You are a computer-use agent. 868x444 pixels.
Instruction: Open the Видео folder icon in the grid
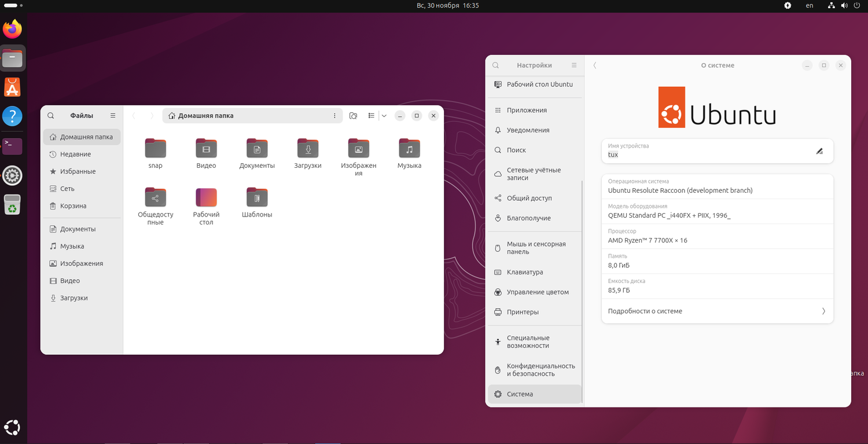pyautogui.click(x=206, y=148)
